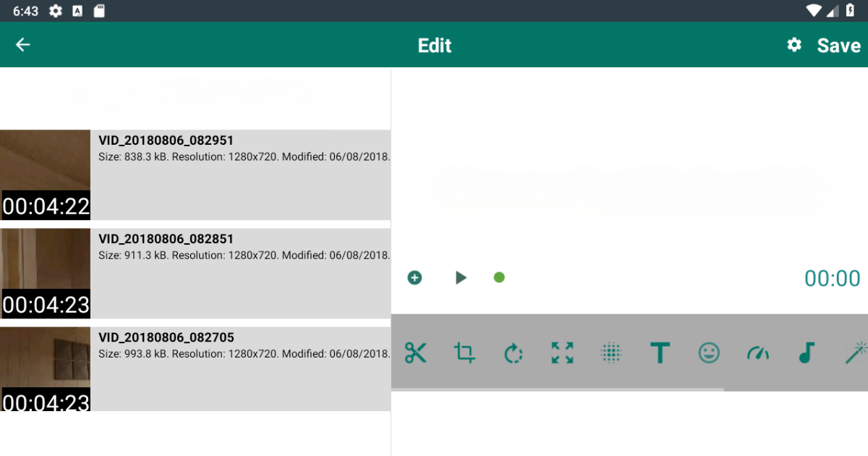This screenshot has width=868, height=456.
Task: Toggle the green status indicator
Action: click(x=499, y=277)
